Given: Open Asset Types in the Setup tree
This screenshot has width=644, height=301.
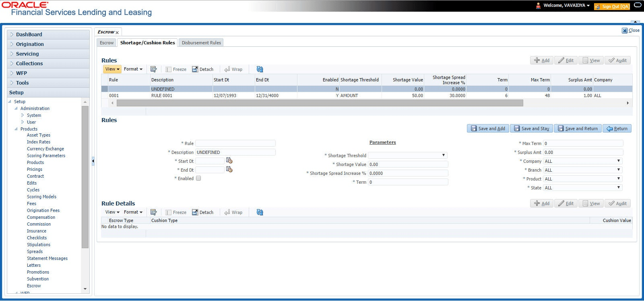Looking at the screenshot, I should 39,135.
